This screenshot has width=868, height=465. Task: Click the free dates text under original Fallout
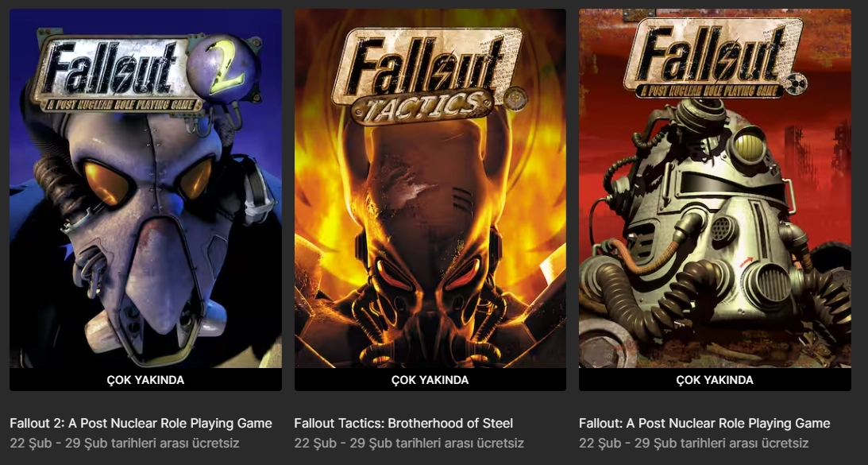(x=693, y=444)
